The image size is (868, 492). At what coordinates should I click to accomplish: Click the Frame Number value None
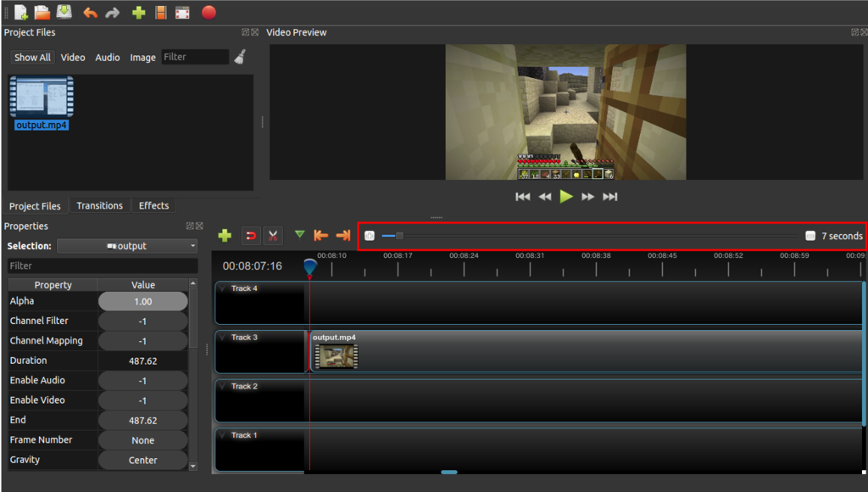(142, 440)
